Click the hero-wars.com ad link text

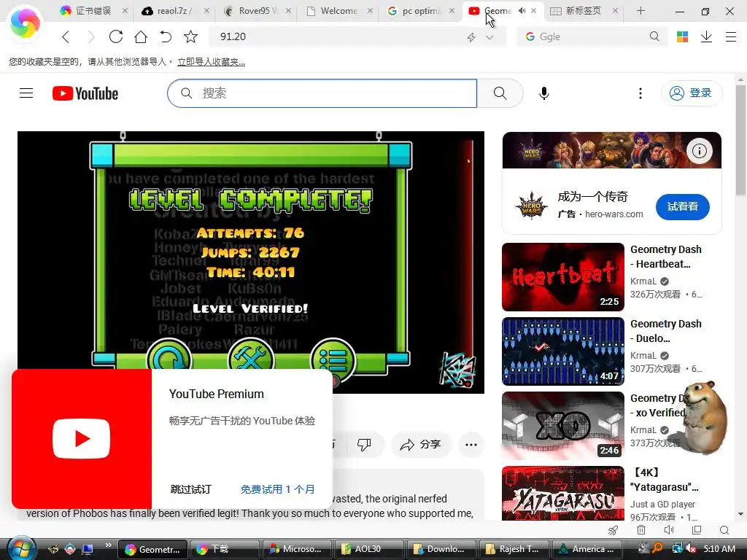tap(614, 214)
